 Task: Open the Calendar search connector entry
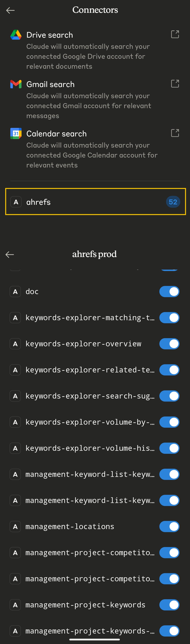[x=56, y=134]
